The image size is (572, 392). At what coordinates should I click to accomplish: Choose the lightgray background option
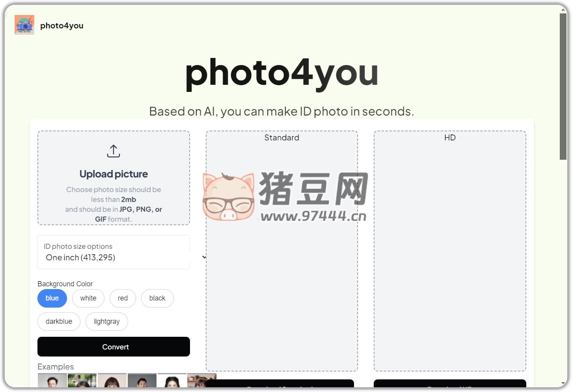coord(107,321)
